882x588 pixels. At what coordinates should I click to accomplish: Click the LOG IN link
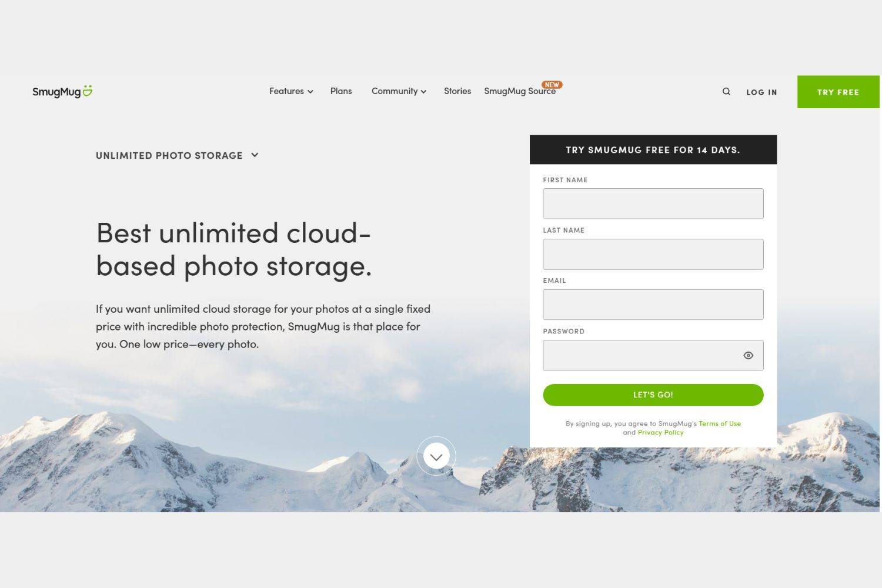click(x=761, y=92)
